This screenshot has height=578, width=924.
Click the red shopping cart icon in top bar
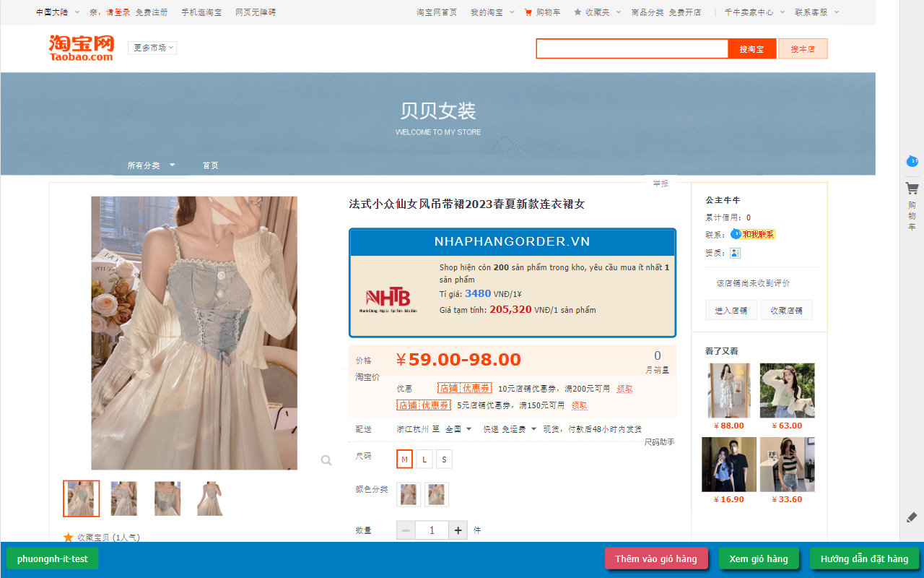click(529, 12)
